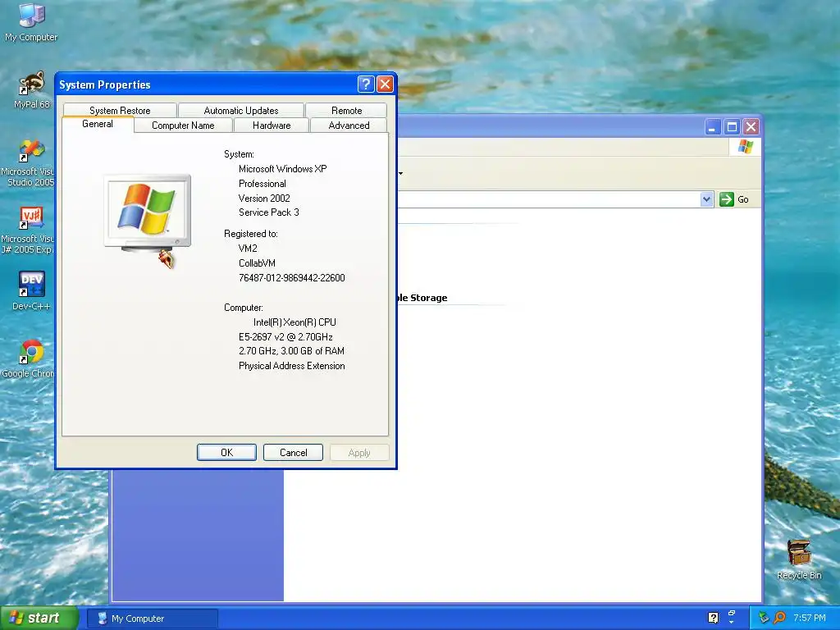Switch to the Remote tab
Screen dimensions: 840x630
347,111
